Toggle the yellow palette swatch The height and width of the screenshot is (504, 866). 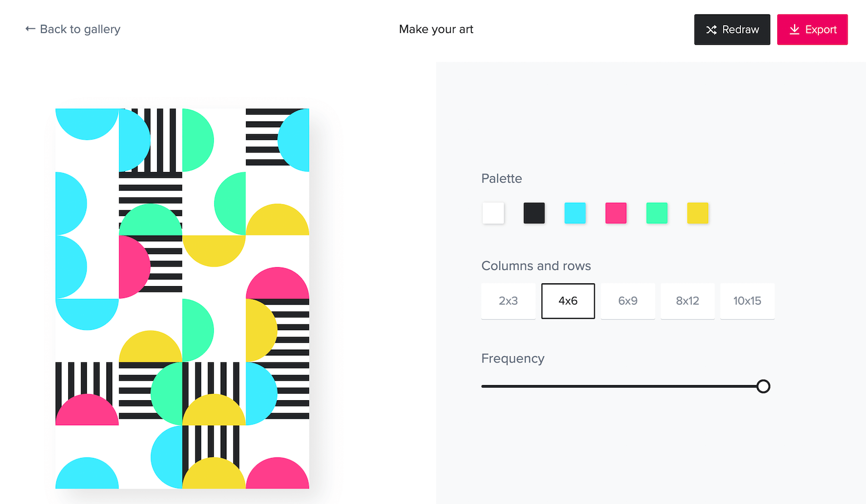click(x=698, y=213)
